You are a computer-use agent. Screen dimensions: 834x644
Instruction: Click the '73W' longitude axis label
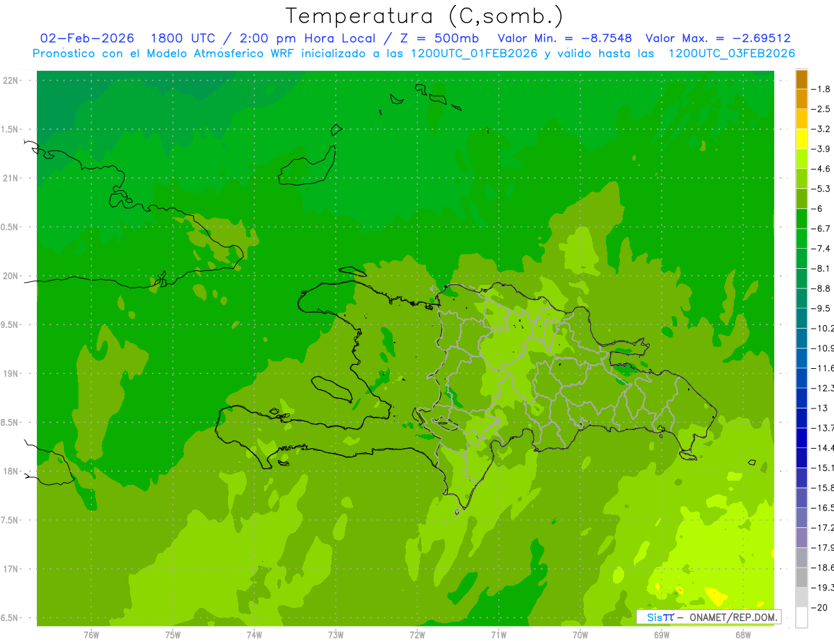click(336, 634)
